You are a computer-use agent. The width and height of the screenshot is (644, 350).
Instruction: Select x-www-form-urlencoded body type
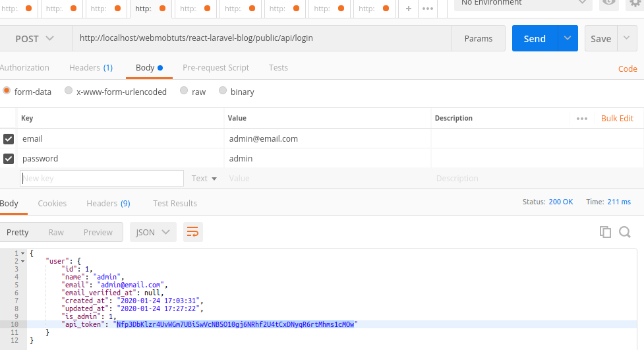point(69,91)
